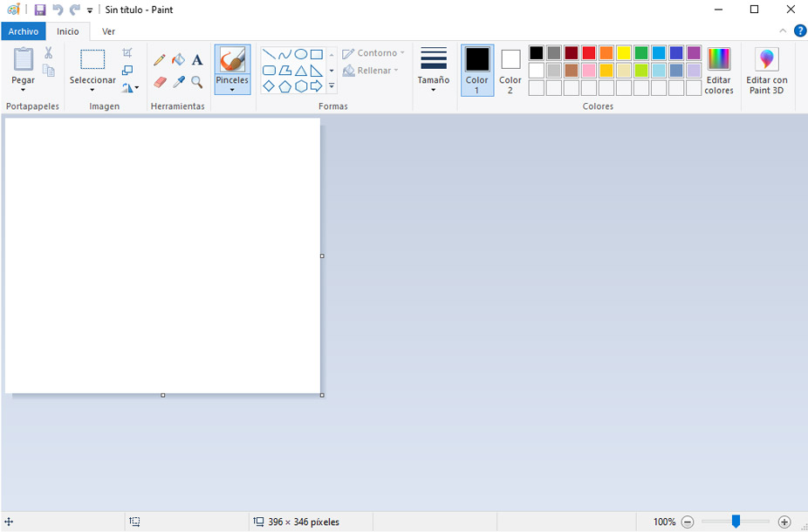Select the Fill with color bucket tool
The height and width of the screenshot is (532, 808).
pyautogui.click(x=178, y=60)
